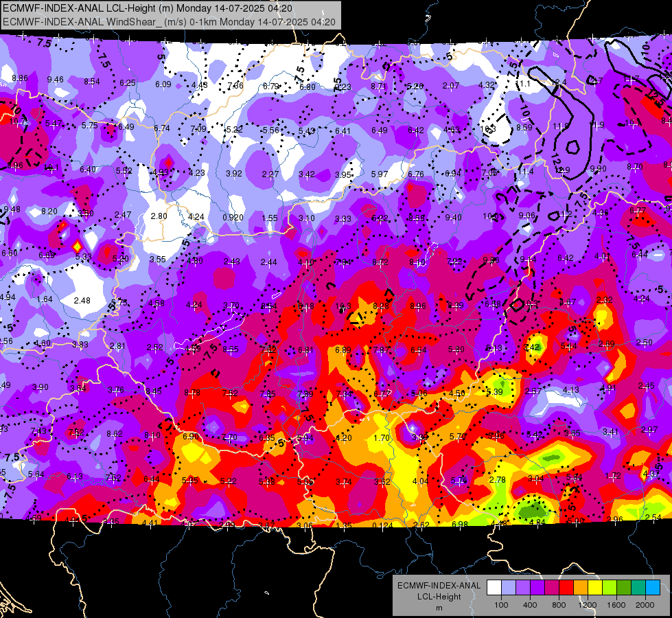Click the 2000 legend tick label
The height and width of the screenshot is (618, 672).
pos(645,605)
